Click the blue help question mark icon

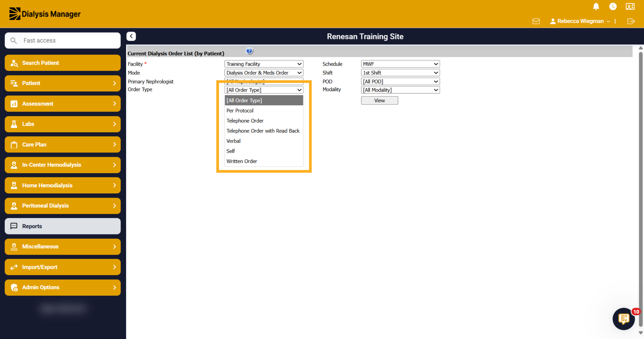(x=249, y=51)
